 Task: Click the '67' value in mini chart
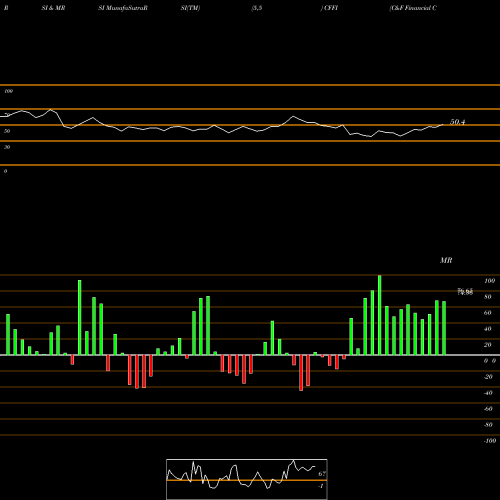tap(322, 474)
